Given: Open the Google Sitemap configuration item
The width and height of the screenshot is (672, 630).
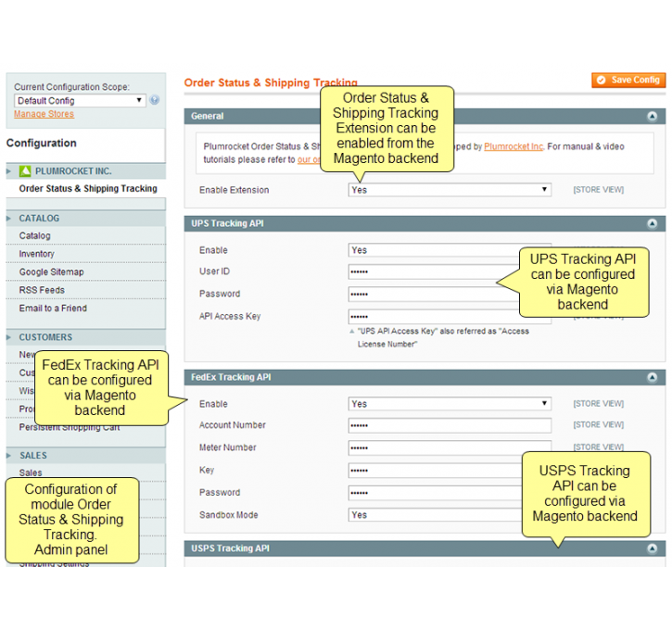Looking at the screenshot, I should pos(51,272).
